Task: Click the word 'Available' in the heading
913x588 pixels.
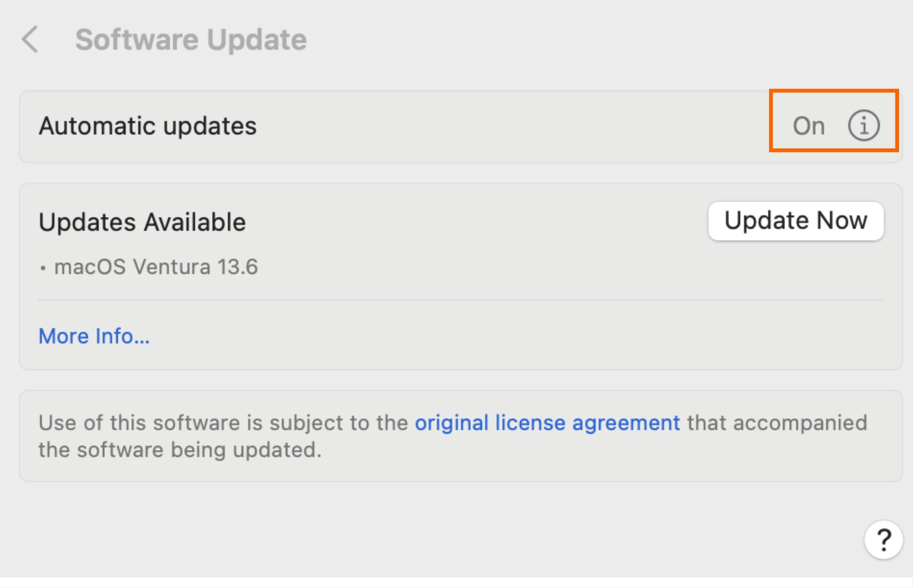Action: pos(195,222)
